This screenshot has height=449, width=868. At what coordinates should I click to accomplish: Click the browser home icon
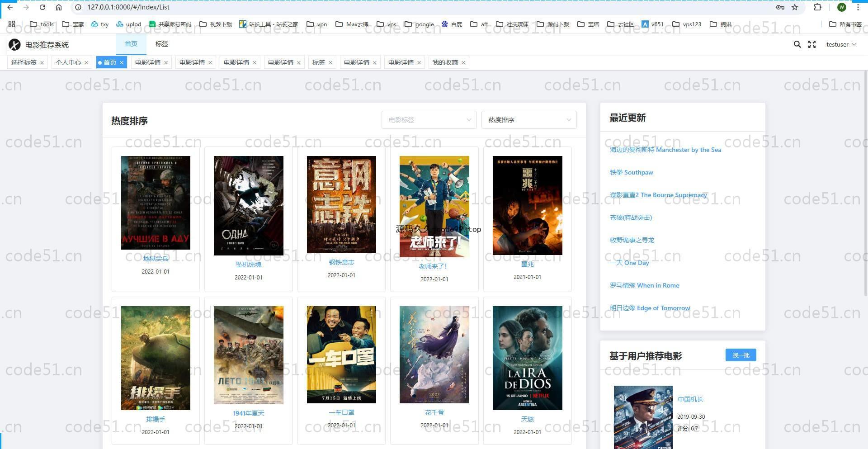pyautogui.click(x=59, y=7)
